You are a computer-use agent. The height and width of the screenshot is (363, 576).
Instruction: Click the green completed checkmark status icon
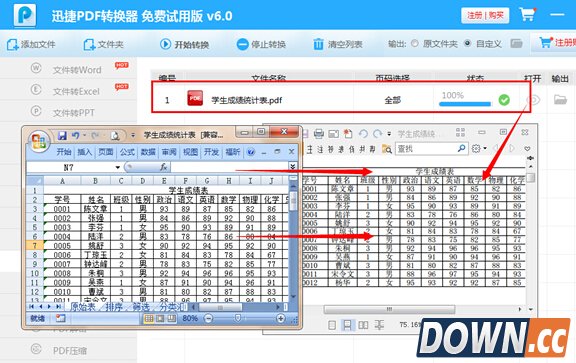point(504,100)
